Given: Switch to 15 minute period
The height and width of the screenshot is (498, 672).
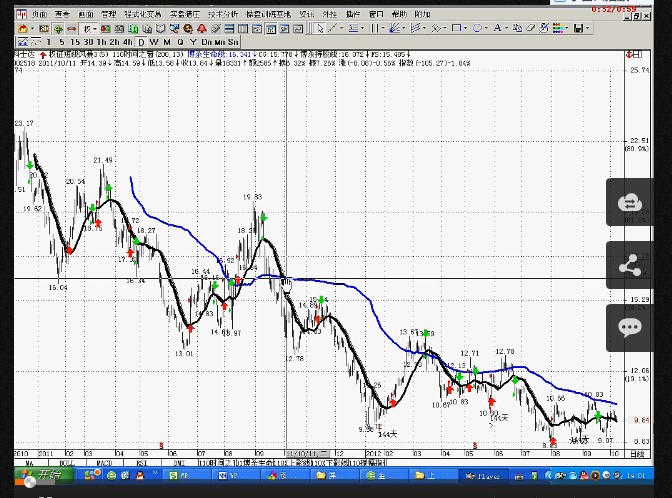Looking at the screenshot, I should [x=75, y=42].
